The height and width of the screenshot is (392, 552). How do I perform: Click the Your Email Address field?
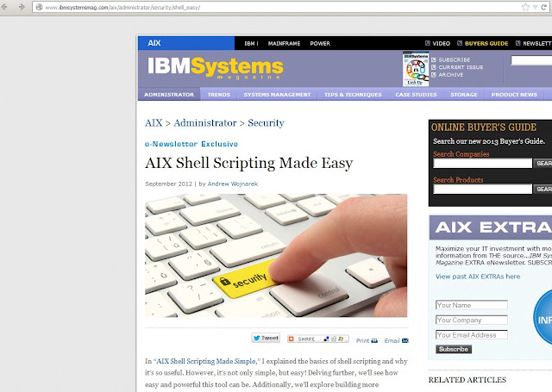point(472,334)
